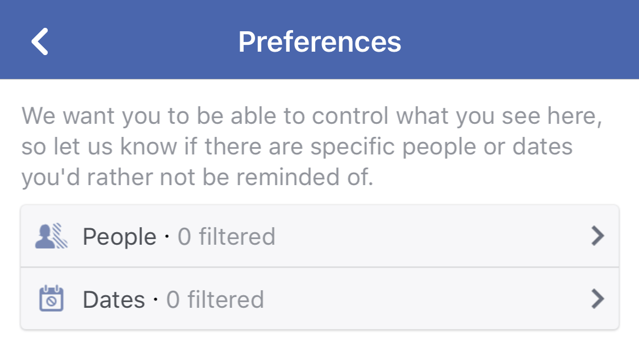Click the '0 filtered' text beside People

tap(227, 236)
